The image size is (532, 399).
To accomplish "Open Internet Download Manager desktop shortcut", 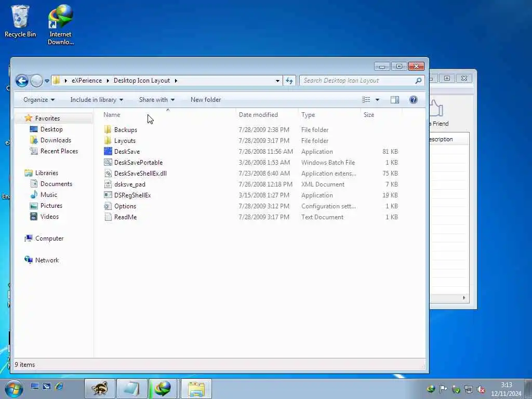I will pyautogui.click(x=60, y=25).
